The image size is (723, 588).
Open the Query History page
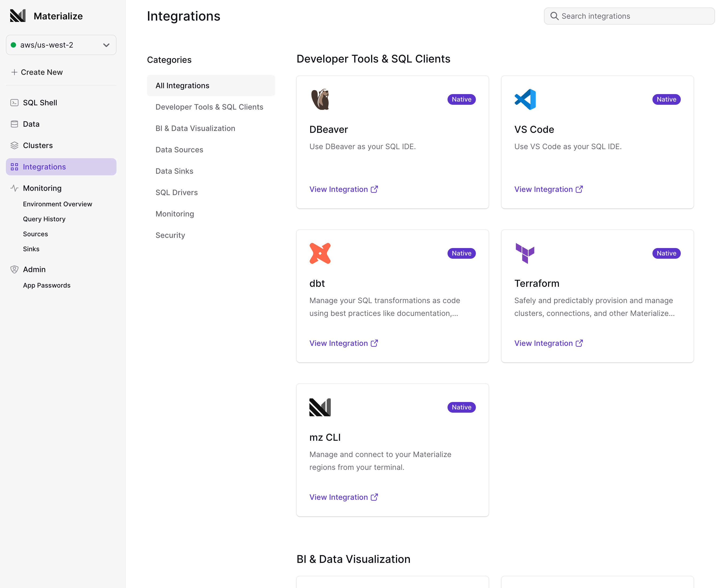coord(44,219)
